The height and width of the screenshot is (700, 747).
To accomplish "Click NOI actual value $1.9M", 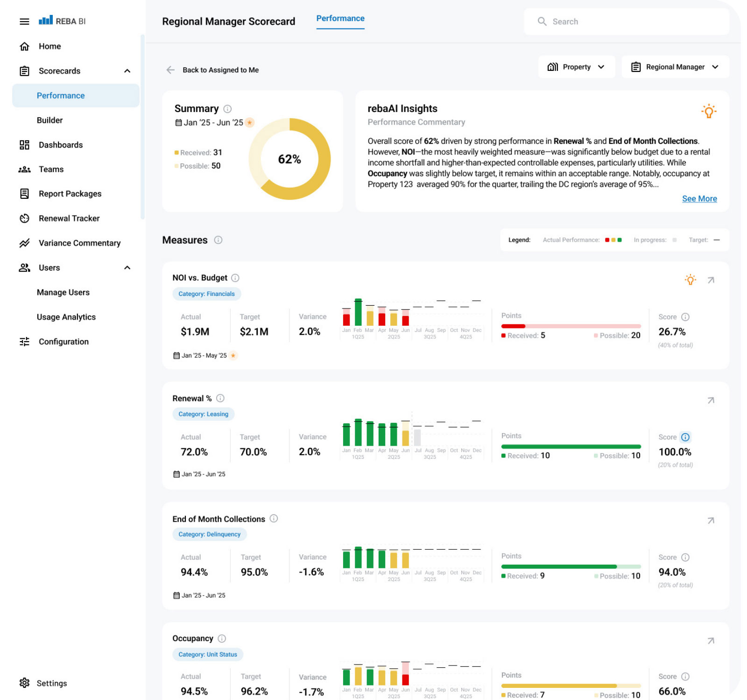I will pyautogui.click(x=195, y=332).
